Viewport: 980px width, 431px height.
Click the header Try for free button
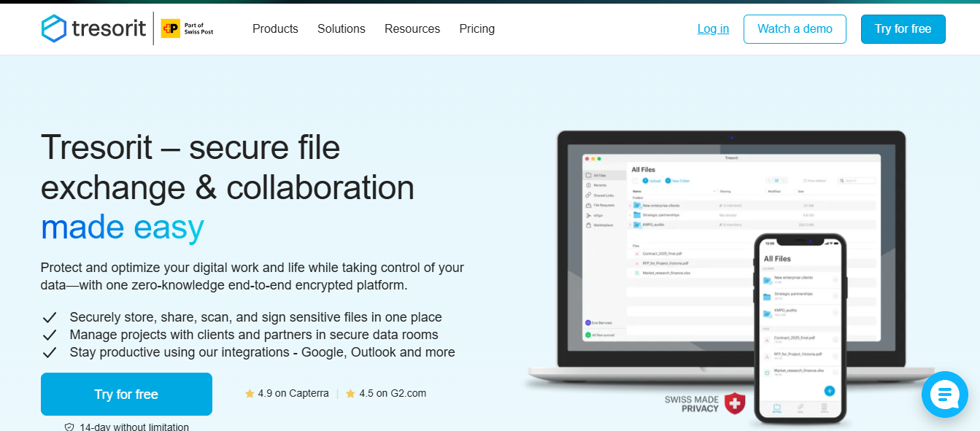pos(903,29)
